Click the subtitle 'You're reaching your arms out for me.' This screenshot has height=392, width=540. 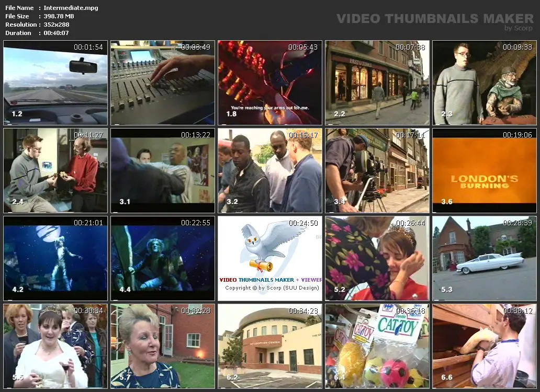point(270,108)
